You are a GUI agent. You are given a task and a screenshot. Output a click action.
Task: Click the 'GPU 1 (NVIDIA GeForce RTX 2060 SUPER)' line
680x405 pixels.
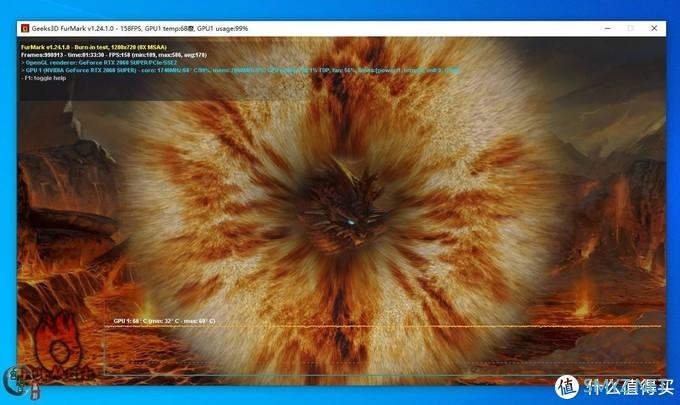tap(240, 70)
